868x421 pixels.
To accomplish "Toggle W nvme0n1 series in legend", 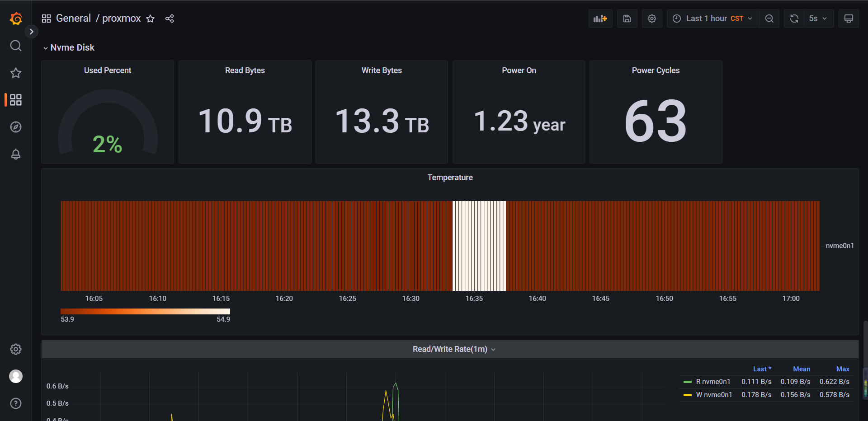I will point(713,395).
